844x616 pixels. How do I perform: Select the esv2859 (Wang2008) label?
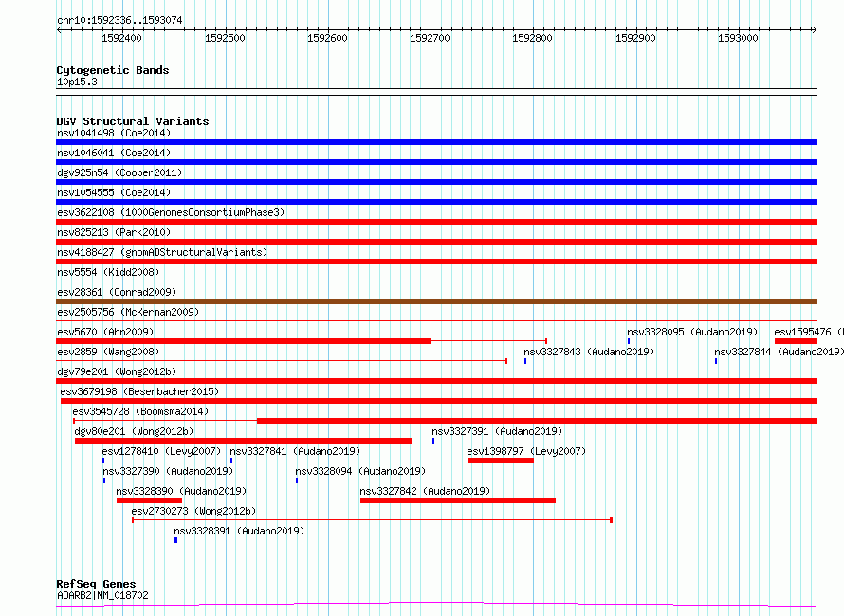tap(108, 352)
